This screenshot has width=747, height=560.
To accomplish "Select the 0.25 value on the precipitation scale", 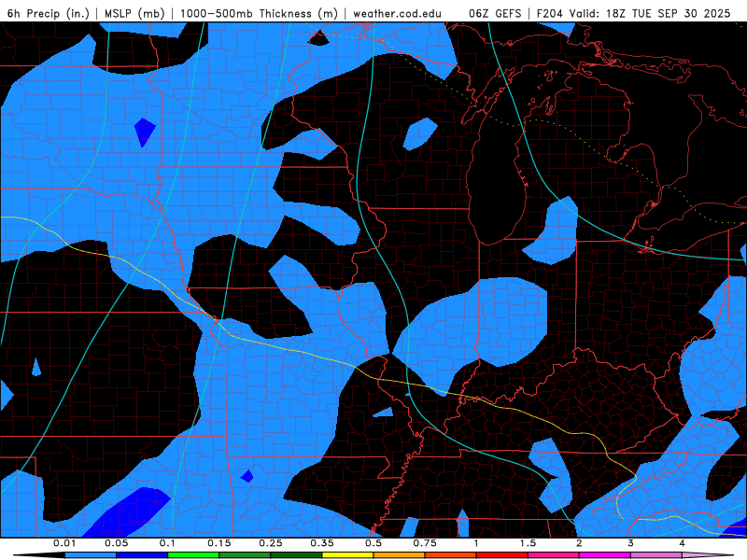I will pyautogui.click(x=271, y=543).
